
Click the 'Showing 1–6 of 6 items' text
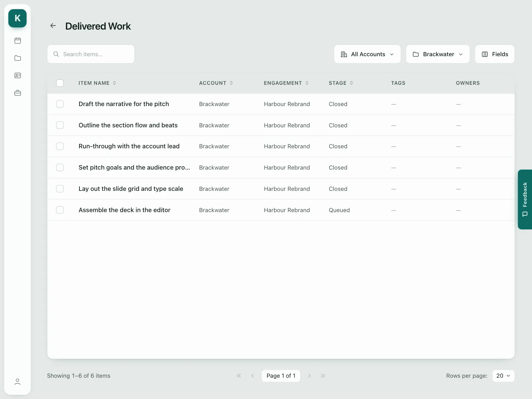[x=78, y=376]
